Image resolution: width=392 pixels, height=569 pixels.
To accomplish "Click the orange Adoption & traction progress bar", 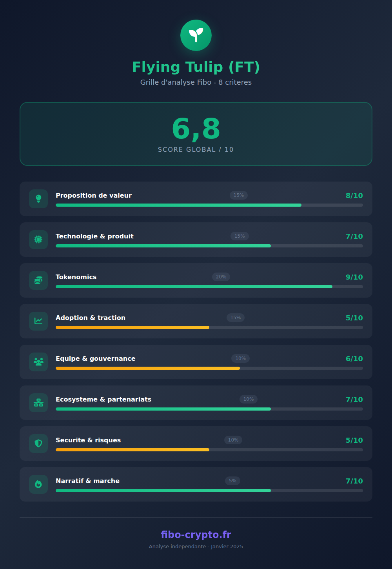I will pos(132,327).
